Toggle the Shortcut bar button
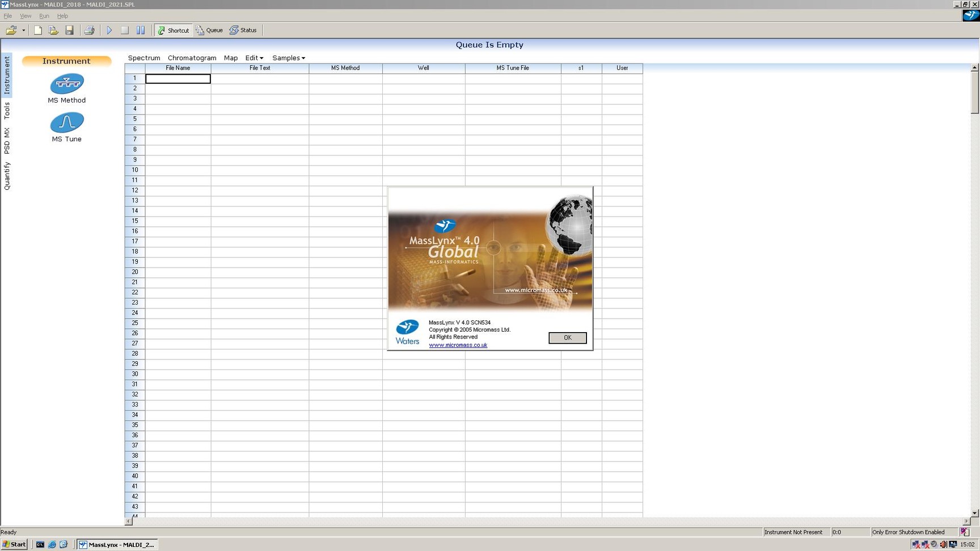The image size is (980, 551). pos(173,30)
